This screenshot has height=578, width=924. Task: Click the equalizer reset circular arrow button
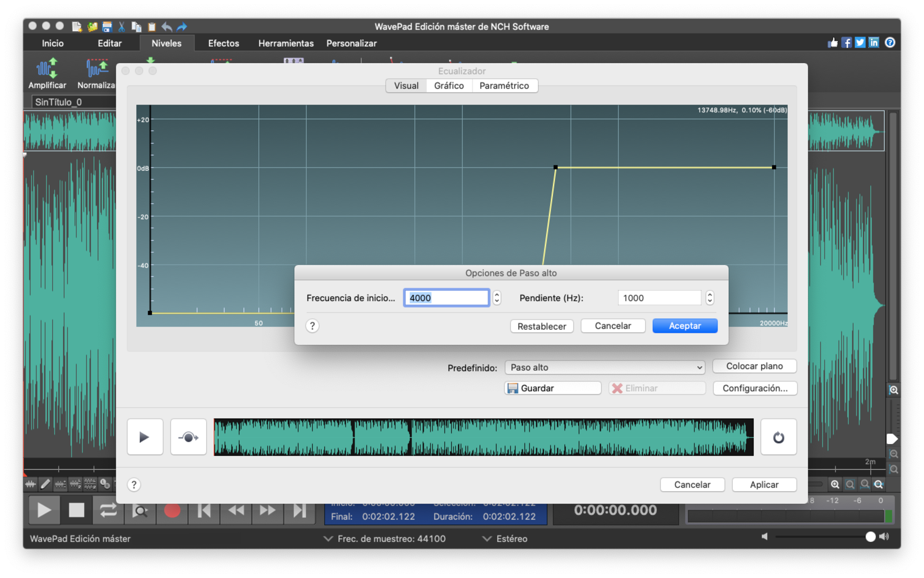point(779,437)
